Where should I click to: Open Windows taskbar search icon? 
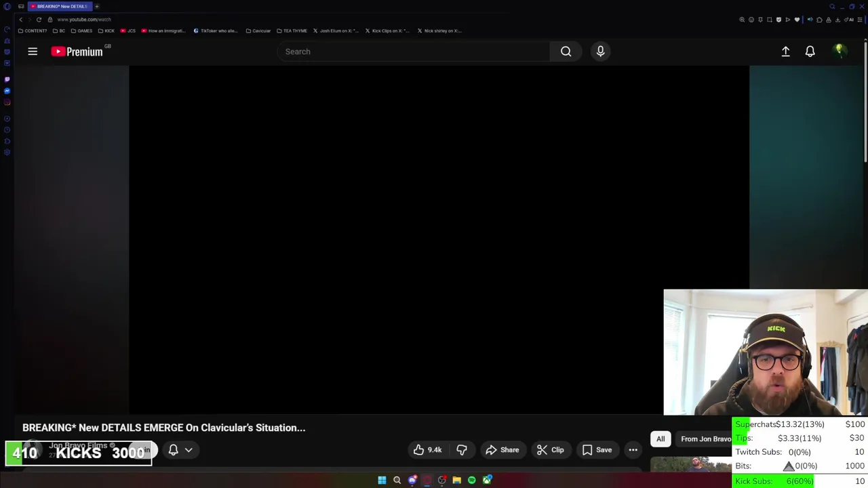[397, 481]
